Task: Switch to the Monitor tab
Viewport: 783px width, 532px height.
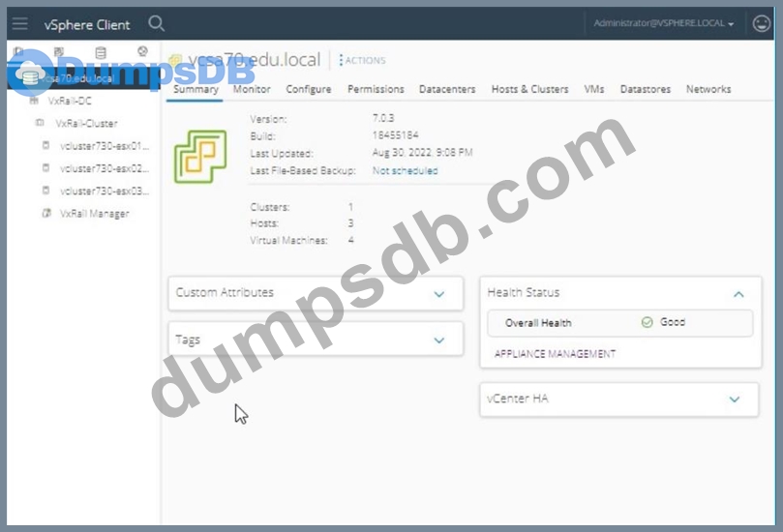Action: [252, 89]
